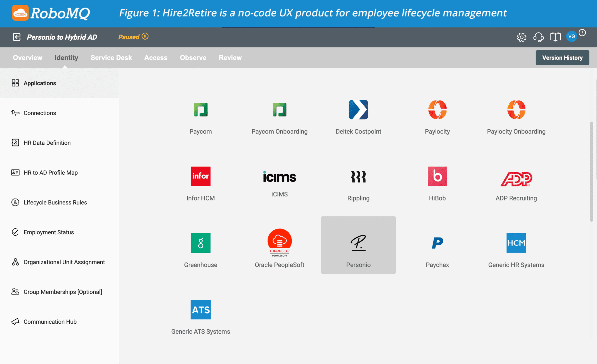Switch to the Service Desk tab
This screenshot has width=597, height=364.
point(111,58)
